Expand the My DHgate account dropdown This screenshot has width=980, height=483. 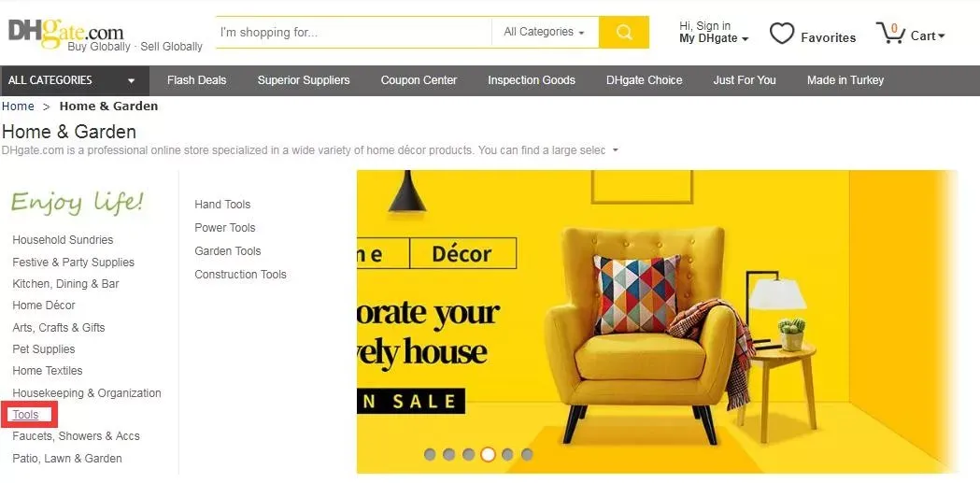(714, 38)
